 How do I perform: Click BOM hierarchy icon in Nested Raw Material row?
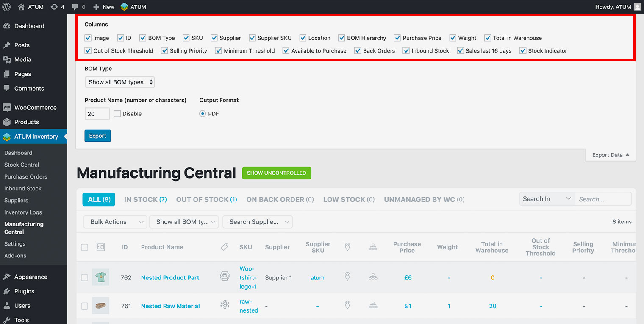click(x=373, y=305)
